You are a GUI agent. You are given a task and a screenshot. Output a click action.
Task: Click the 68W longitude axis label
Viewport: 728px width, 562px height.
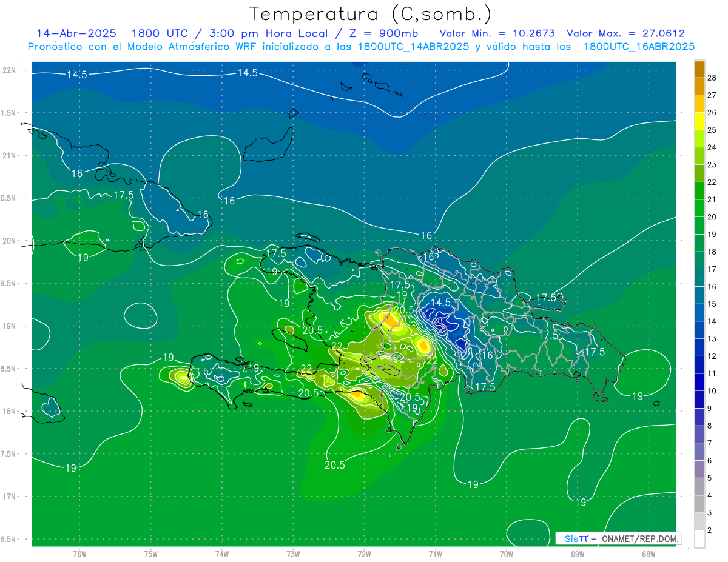(648, 554)
